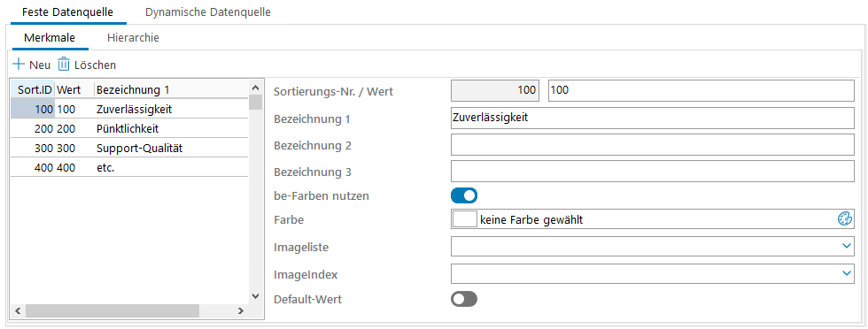
Task: Switch to Dynamische Datenquelle tab
Action: [x=207, y=12]
